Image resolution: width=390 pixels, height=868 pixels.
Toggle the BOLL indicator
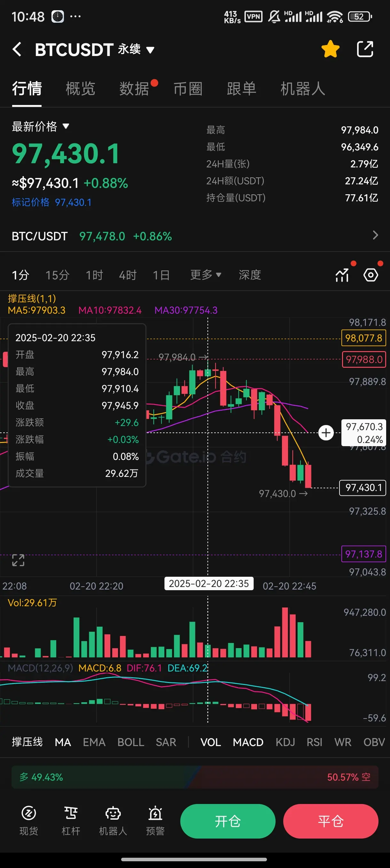[131, 742]
